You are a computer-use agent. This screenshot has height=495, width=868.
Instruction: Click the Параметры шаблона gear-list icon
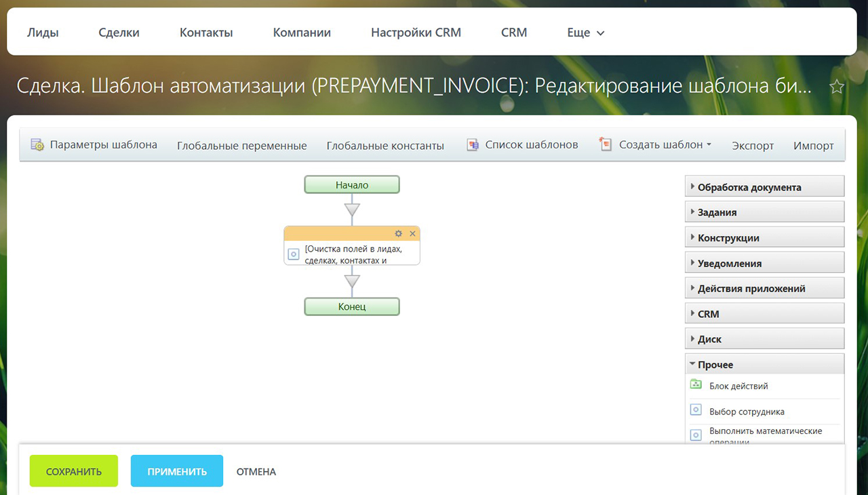point(37,144)
